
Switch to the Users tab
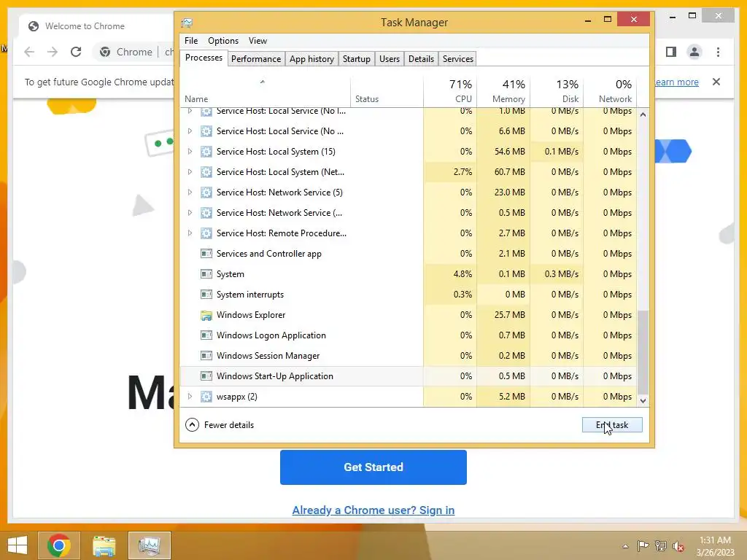[390, 59]
